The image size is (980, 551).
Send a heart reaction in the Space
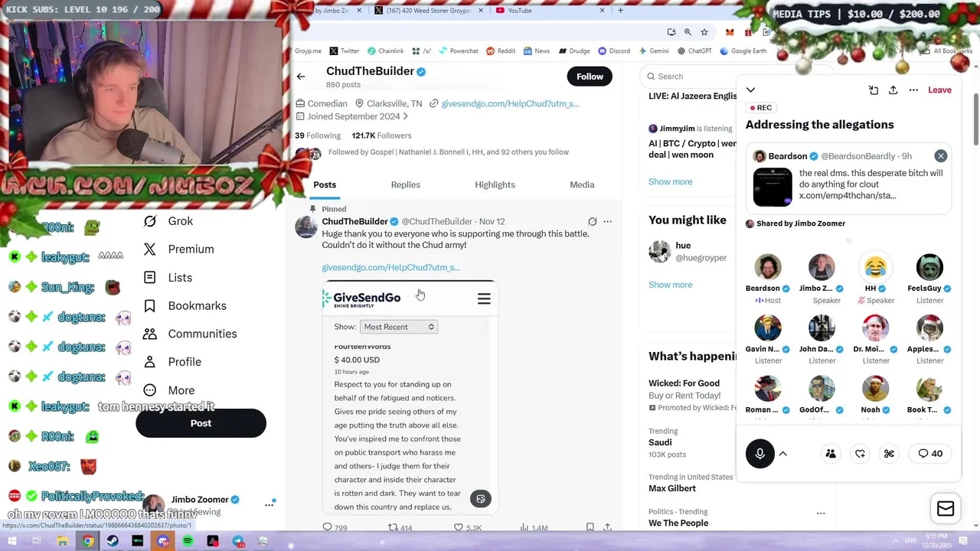click(x=860, y=454)
